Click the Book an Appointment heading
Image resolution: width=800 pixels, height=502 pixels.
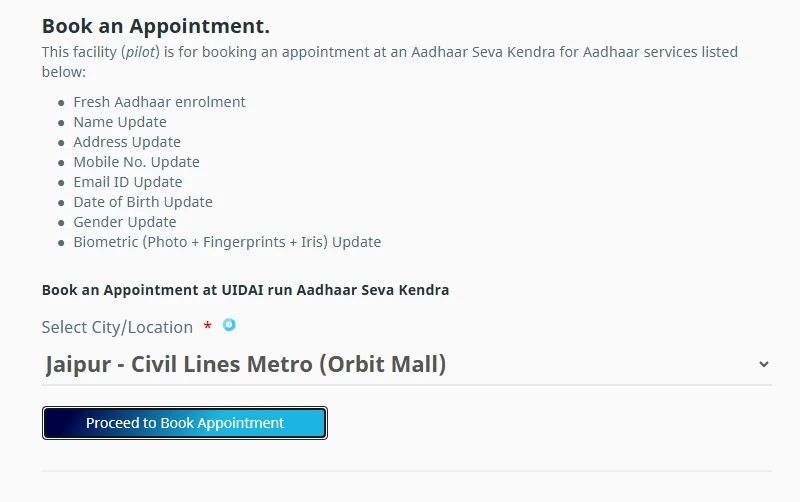pos(156,26)
